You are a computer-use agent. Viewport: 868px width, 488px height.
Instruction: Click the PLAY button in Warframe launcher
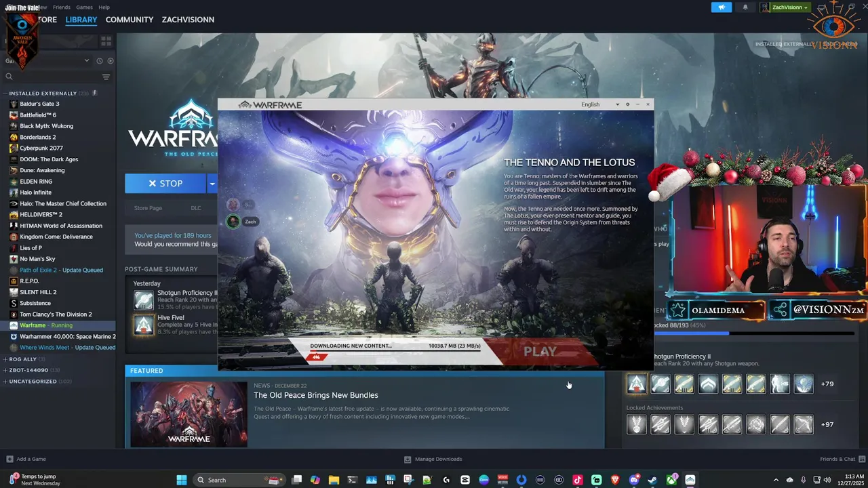pos(540,351)
